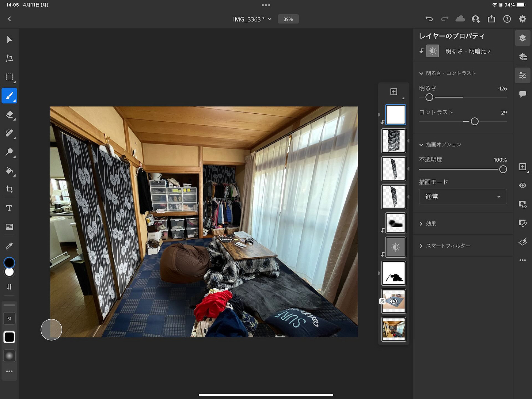
Task: Tap the 39% zoom level button
Action: [x=288, y=19]
